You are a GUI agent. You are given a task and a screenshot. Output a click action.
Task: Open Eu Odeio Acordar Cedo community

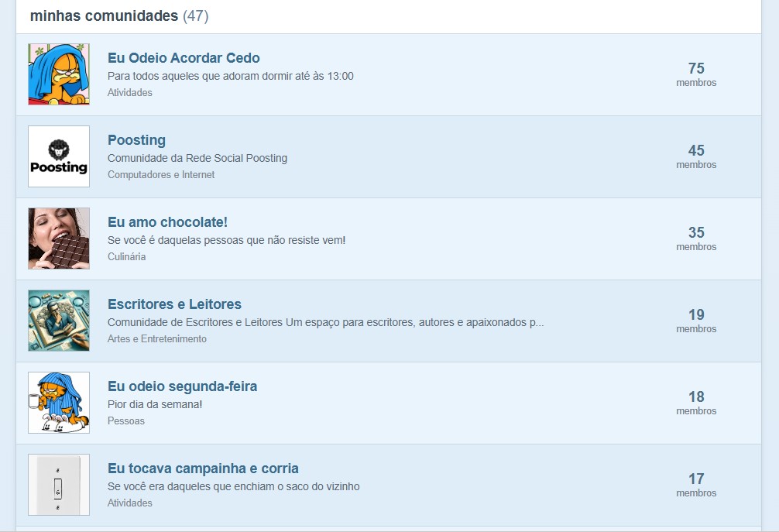[184, 58]
